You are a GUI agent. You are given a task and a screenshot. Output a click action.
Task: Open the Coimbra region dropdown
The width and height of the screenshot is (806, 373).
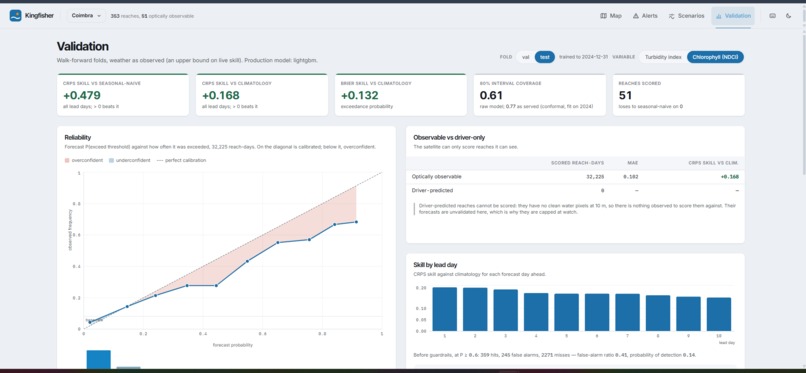pos(86,16)
